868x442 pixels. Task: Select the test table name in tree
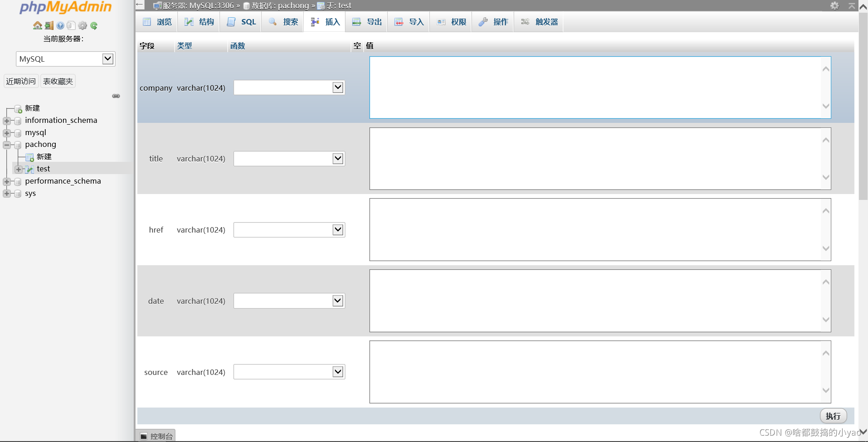coord(44,169)
